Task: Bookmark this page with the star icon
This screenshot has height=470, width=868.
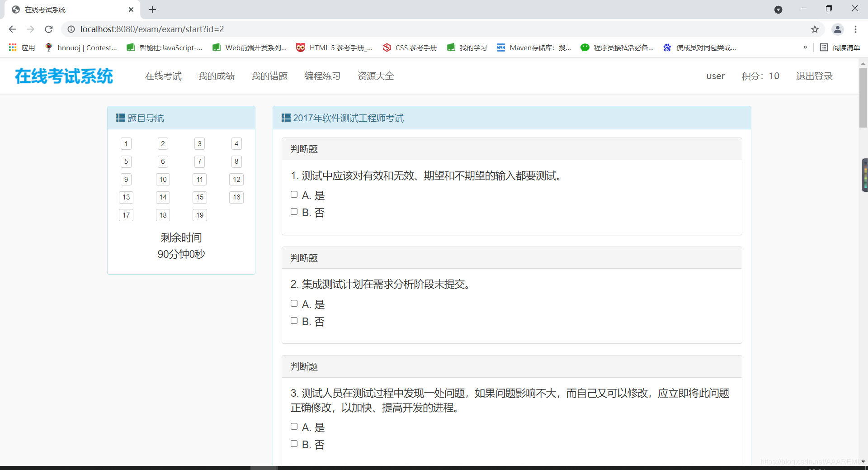Action: pyautogui.click(x=815, y=29)
